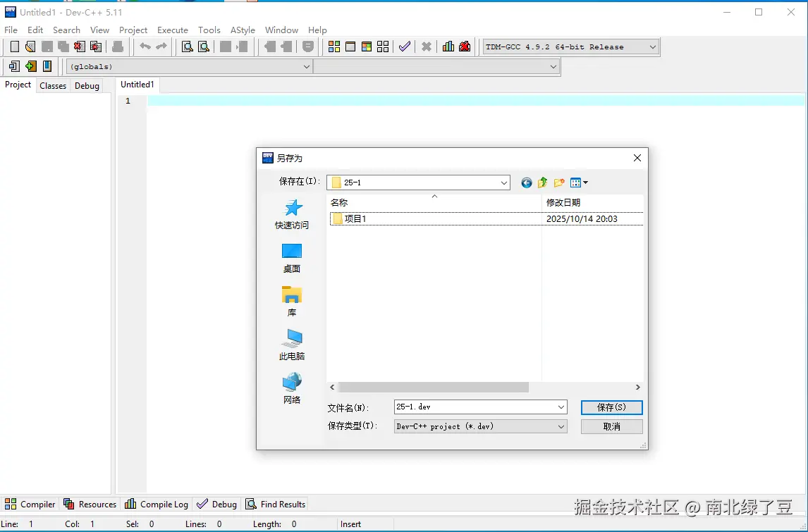Sort the list by the 修改日期 column header
The width and height of the screenshot is (808, 532).
(x=592, y=202)
